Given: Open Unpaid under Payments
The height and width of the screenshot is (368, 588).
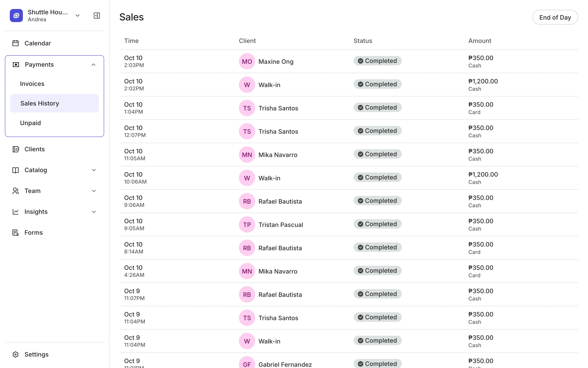Looking at the screenshot, I should tap(30, 123).
